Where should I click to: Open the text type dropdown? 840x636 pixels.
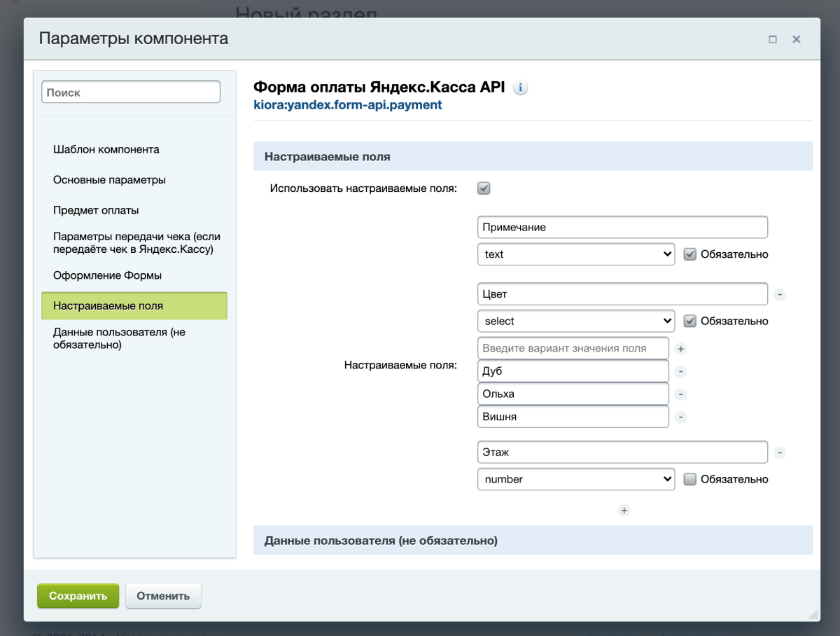(x=575, y=254)
